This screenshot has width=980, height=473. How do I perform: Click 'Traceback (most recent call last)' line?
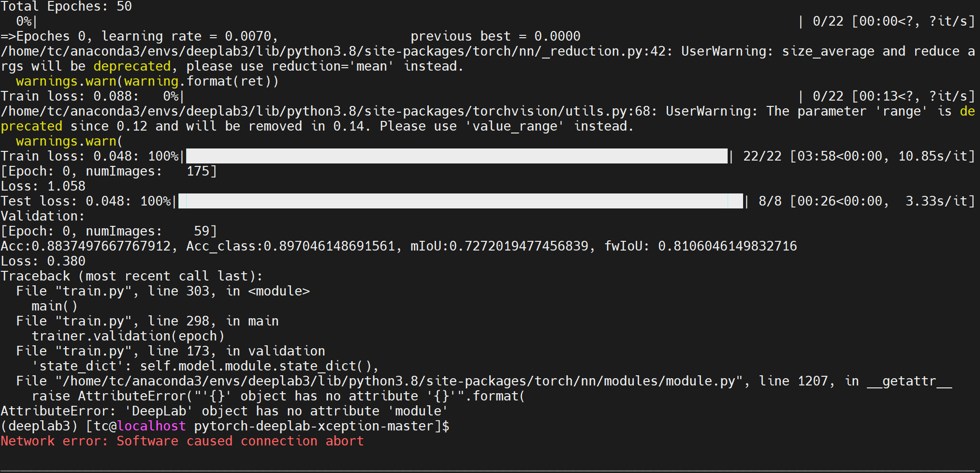tap(132, 276)
